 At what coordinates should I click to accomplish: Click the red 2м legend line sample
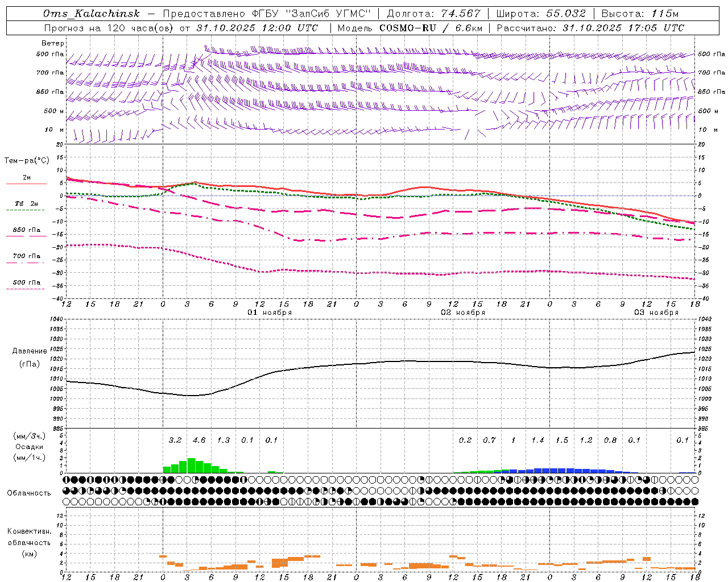tap(26, 184)
